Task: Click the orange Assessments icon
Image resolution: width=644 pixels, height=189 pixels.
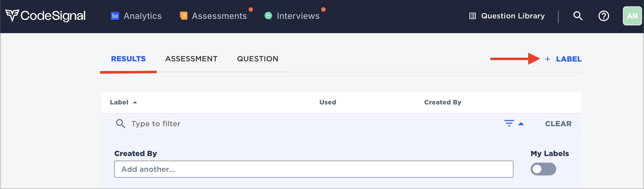Action: [x=183, y=16]
